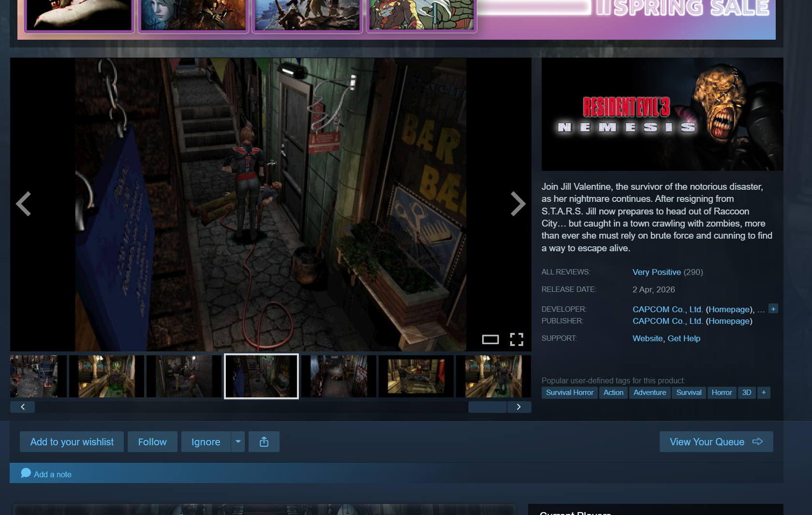The height and width of the screenshot is (515, 812).
Task: Select the highlighted fourth screenshot thumbnail
Action: click(261, 376)
